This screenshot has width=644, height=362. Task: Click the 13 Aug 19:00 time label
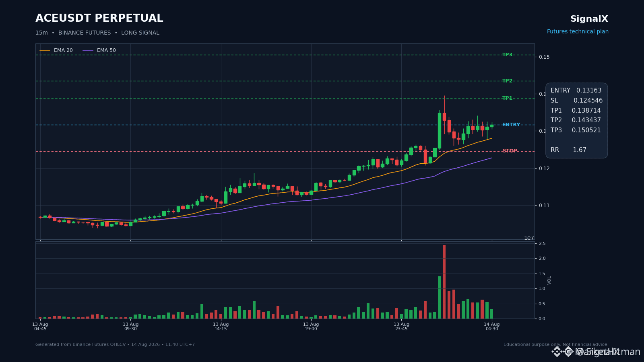(311, 327)
